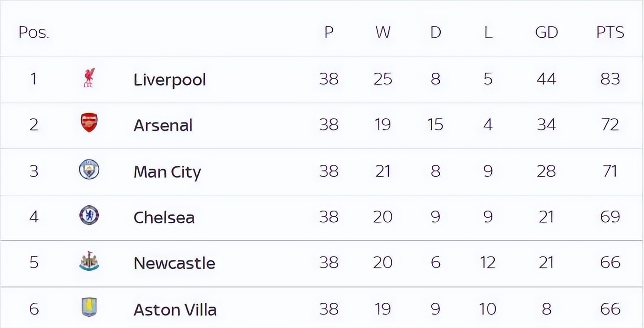Select the W column header
The width and height of the screenshot is (644, 328).
coord(382,33)
